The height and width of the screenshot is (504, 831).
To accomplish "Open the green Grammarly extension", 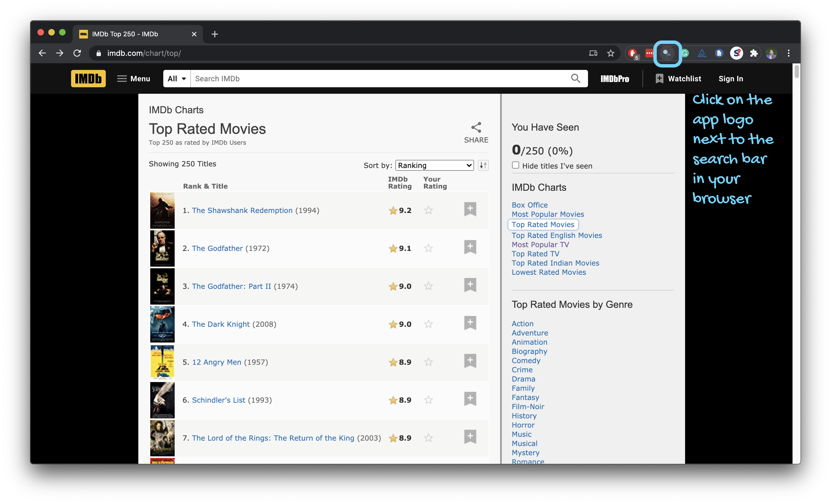I will 685,53.
